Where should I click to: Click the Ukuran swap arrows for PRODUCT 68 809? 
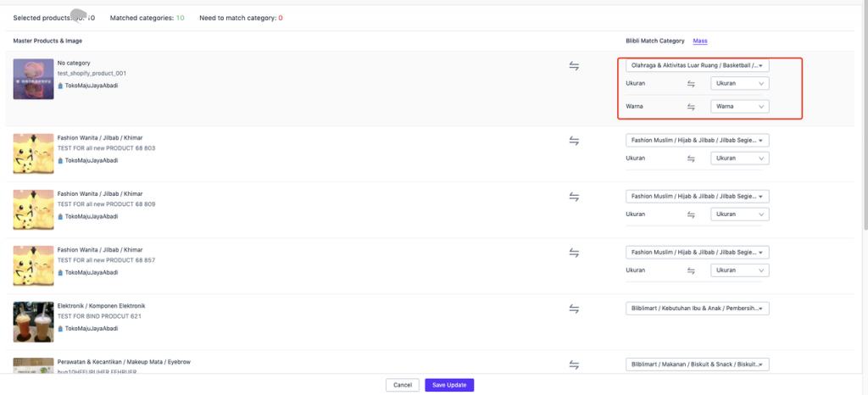pos(691,214)
